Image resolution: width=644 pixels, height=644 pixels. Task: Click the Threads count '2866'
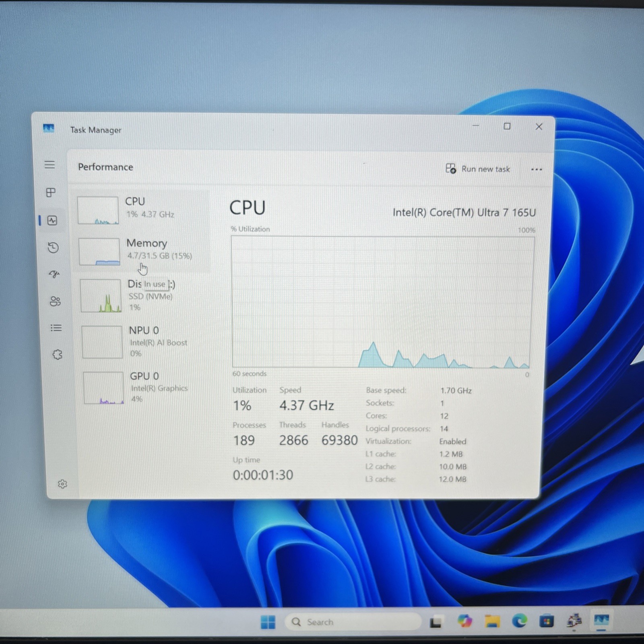point(294,440)
